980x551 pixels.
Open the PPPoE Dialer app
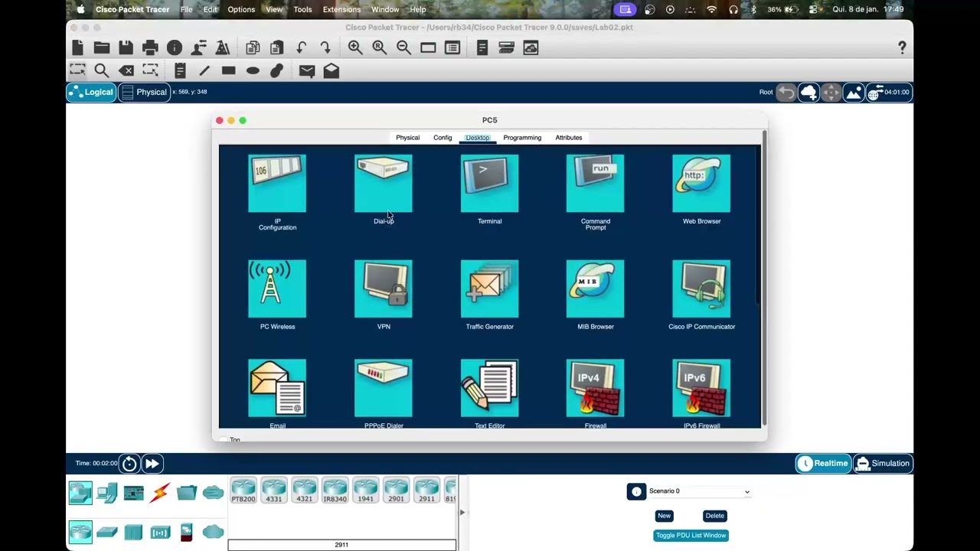pyautogui.click(x=384, y=388)
